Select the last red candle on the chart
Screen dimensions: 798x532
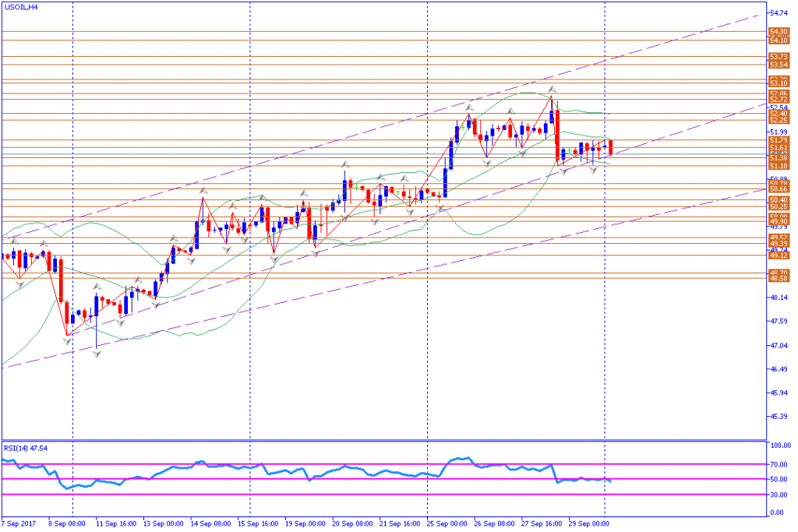point(611,147)
